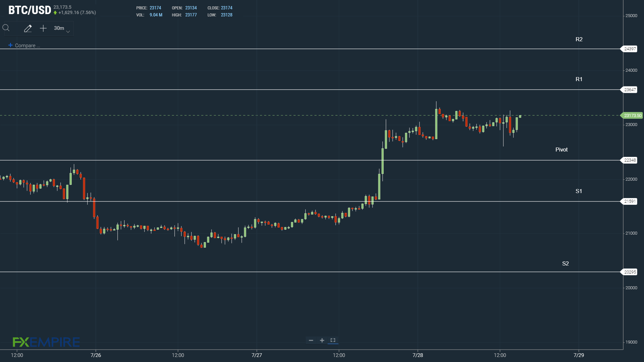Click the magnifier symbol search icon

[x=6, y=28]
